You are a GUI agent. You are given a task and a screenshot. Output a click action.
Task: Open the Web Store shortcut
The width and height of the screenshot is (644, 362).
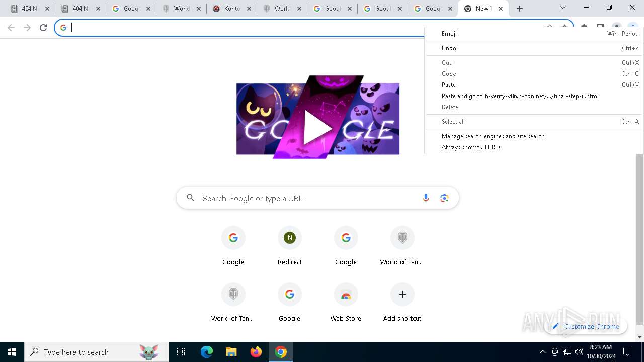coord(346,302)
